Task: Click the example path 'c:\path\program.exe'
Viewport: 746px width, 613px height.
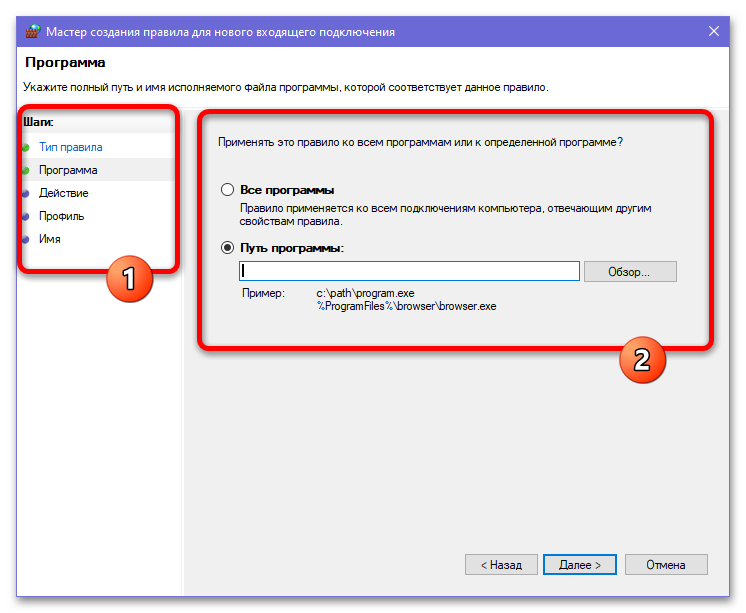Action: (x=365, y=293)
